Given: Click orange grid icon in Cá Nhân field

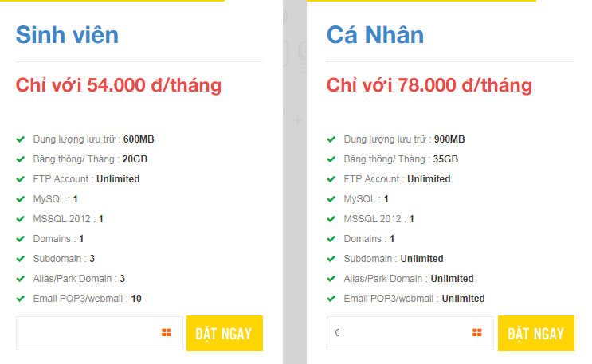Looking at the screenshot, I should click(x=476, y=332).
